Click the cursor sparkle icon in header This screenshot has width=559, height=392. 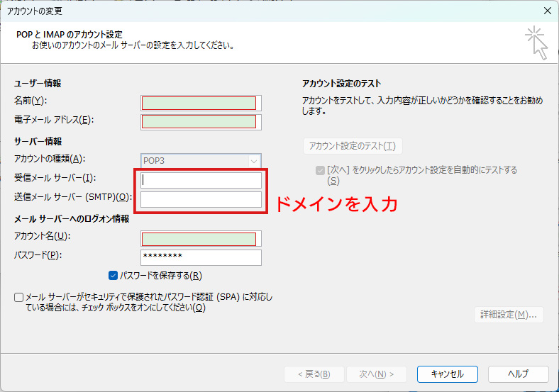coord(536,43)
